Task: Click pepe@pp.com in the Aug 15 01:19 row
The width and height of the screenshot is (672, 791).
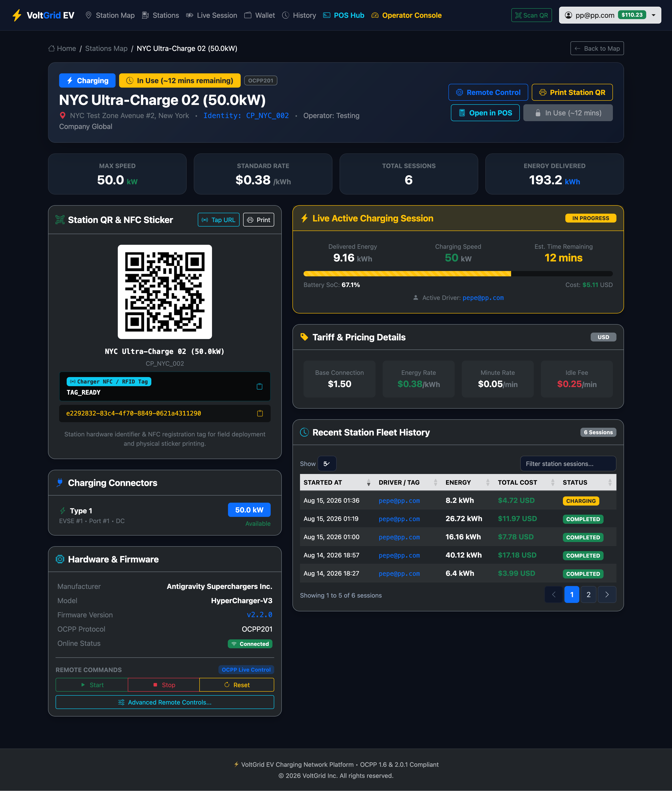Action: [399, 519]
